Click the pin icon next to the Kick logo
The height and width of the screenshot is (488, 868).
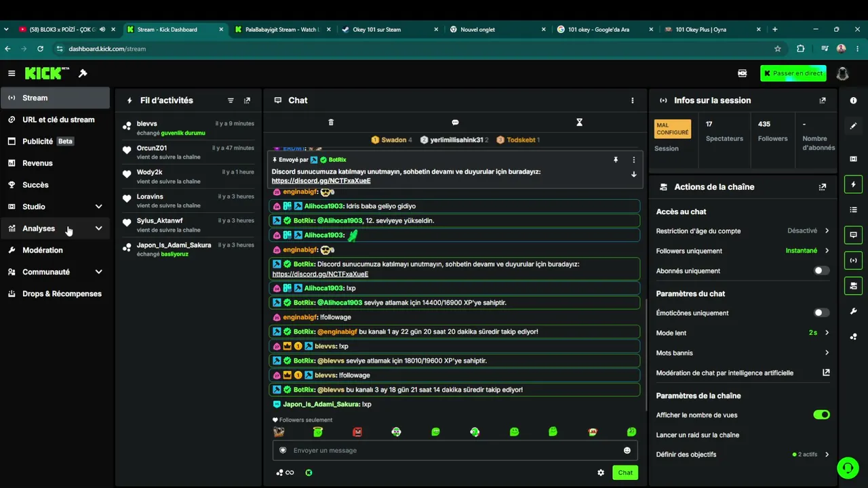[83, 73]
